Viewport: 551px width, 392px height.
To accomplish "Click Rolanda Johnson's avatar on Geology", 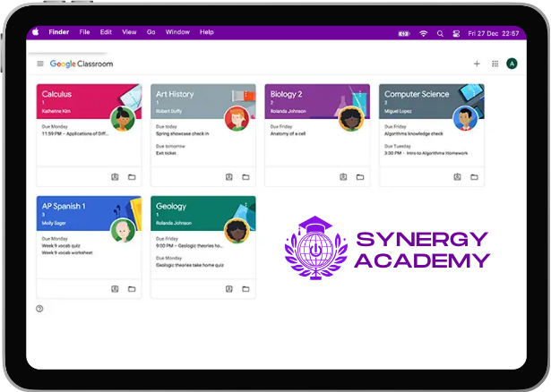I will 237,231.
